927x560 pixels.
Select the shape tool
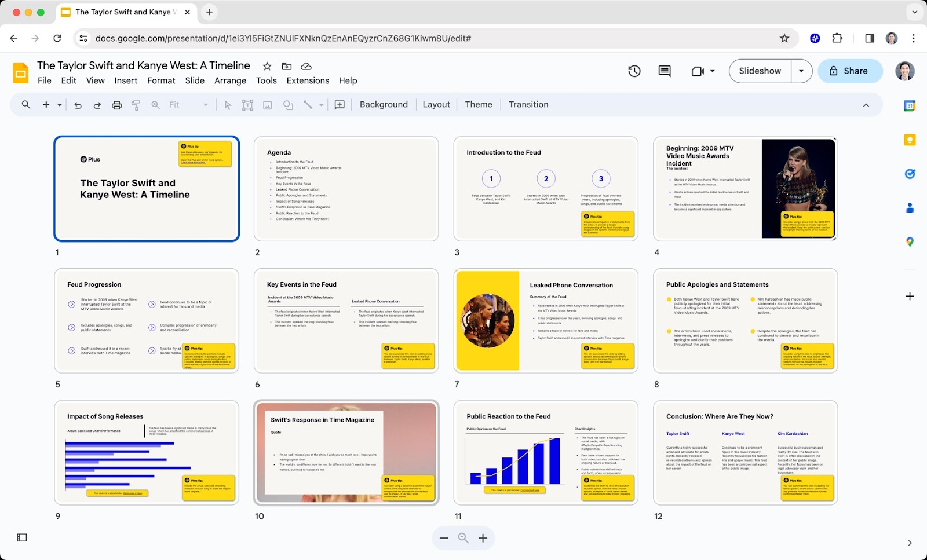(288, 105)
